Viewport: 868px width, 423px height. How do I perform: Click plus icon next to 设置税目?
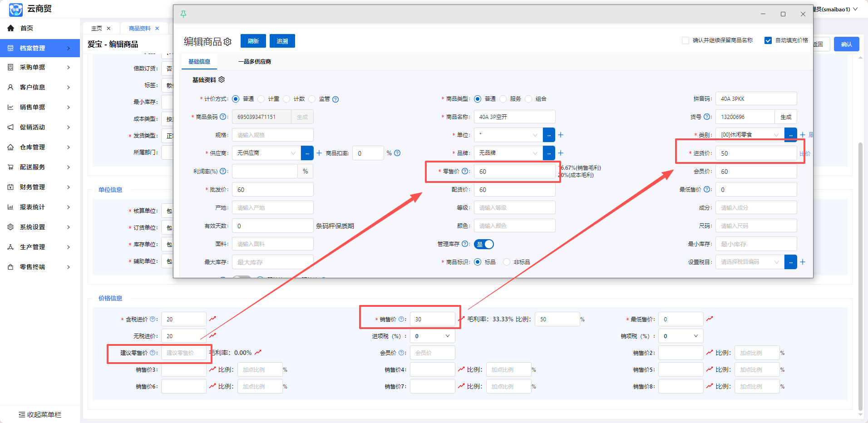tap(803, 262)
